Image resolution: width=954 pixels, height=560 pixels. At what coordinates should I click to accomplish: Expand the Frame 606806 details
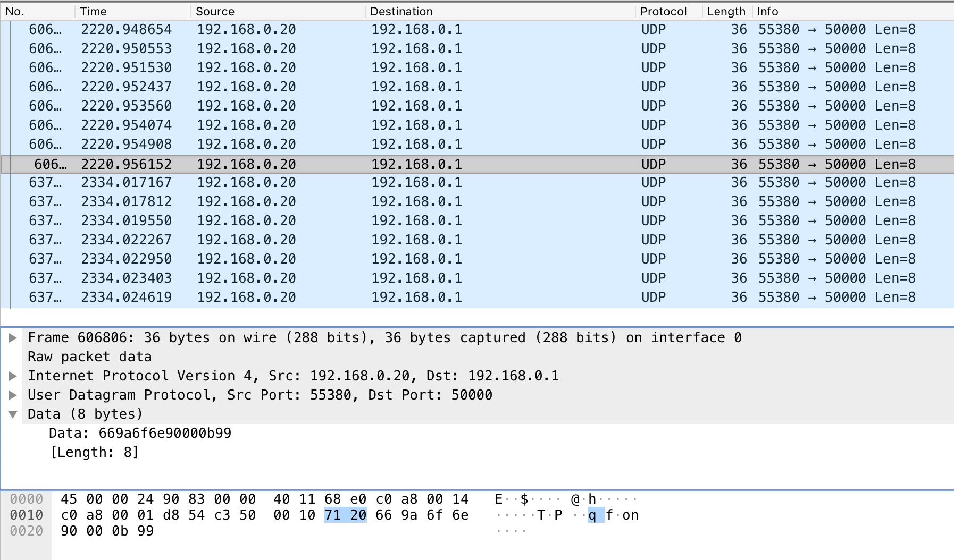(13, 338)
